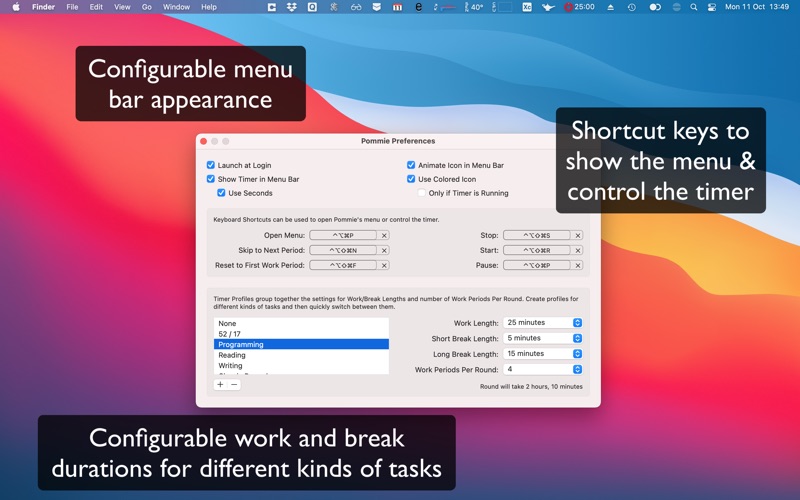Click the Skip to Next Period shortcut field
Image resolution: width=800 pixels, height=500 pixels.
click(x=343, y=250)
